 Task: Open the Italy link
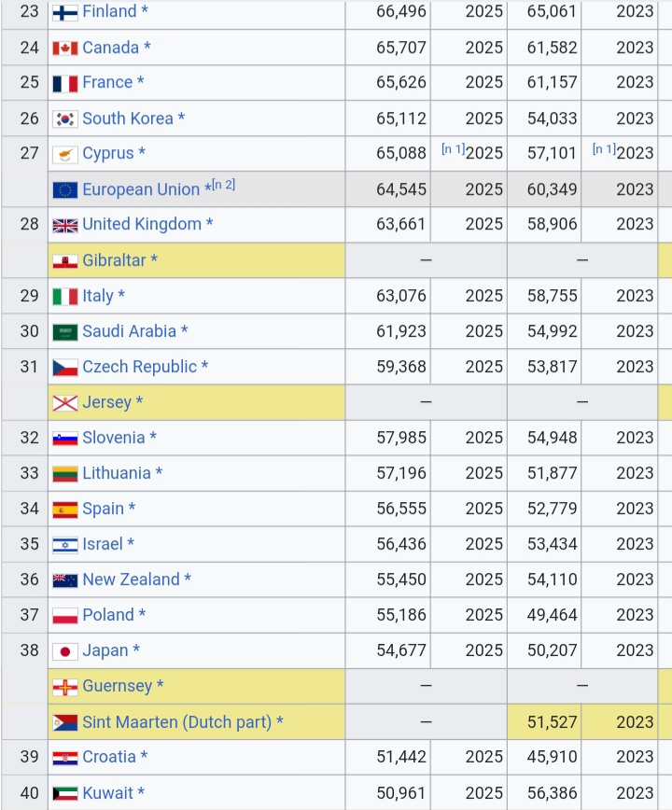(x=98, y=296)
